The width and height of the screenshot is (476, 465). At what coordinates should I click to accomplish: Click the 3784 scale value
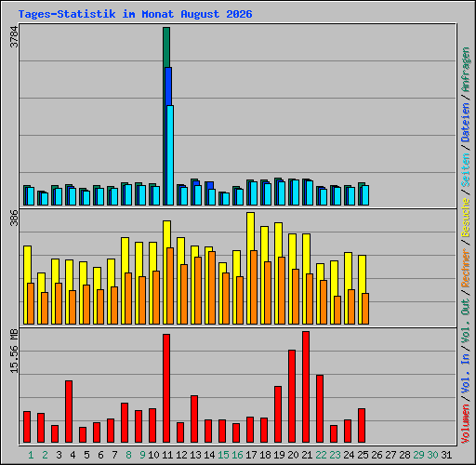coord(14,36)
